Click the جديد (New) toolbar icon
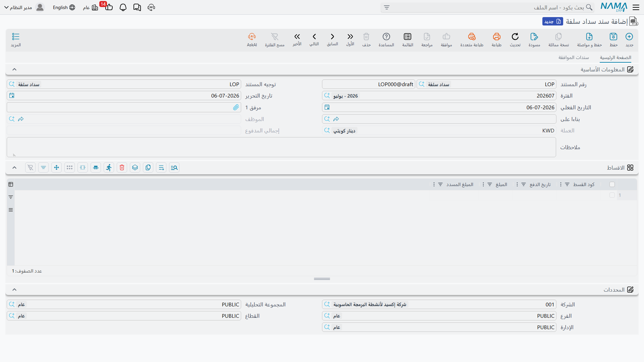Image resolution: width=644 pixels, height=362 pixels. (x=629, y=40)
